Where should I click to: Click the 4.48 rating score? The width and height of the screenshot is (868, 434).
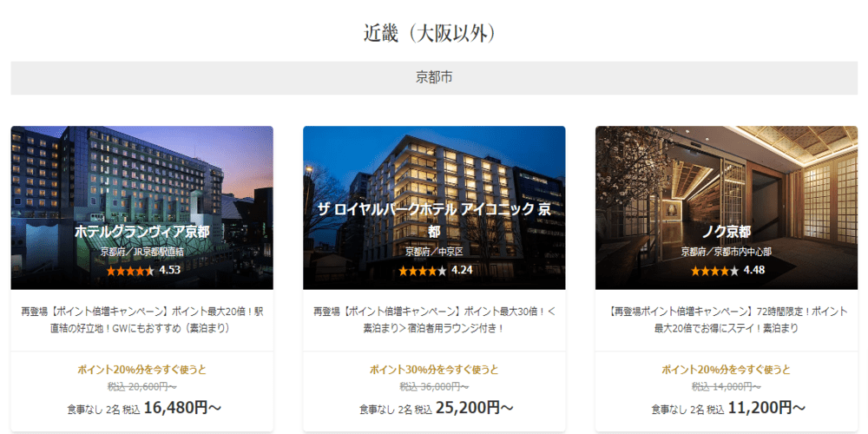(754, 270)
